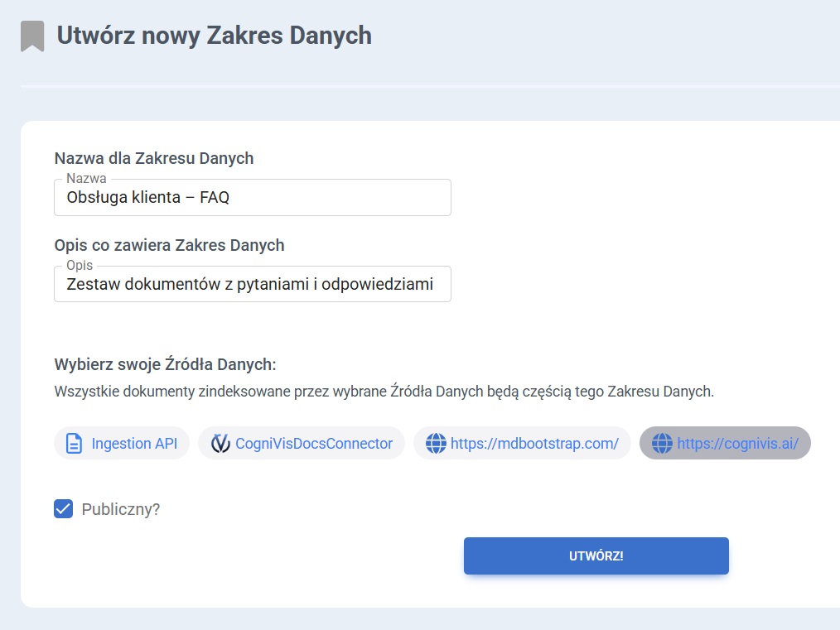Click the "Publiczny?" checkbox label text

click(x=120, y=509)
